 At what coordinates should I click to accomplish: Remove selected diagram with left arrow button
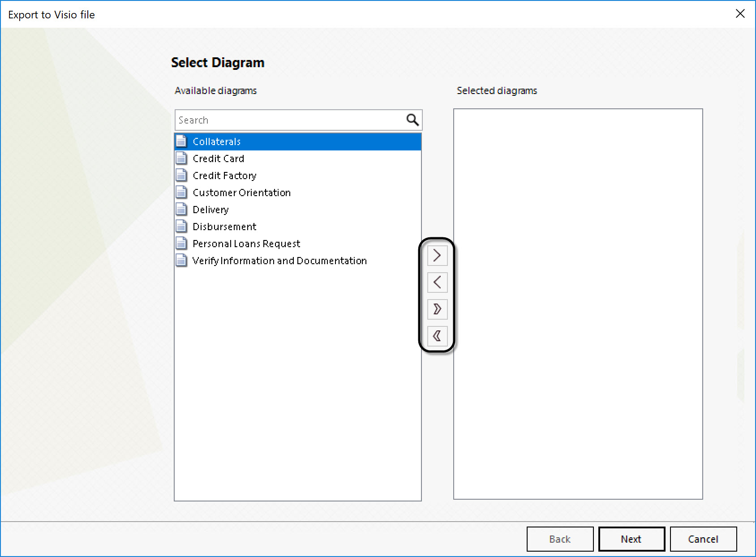coord(438,282)
